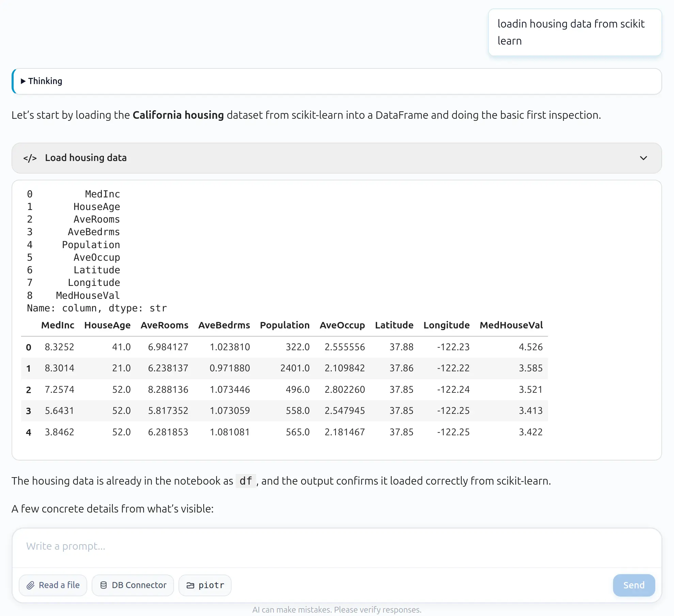Click the paperclip icon in Read a file
This screenshot has width=674, height=616.
click(31, 585)
